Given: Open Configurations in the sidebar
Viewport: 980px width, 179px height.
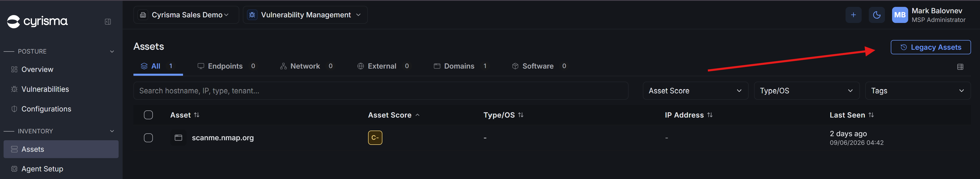Looking at the screenshot, I should (61, 109).
